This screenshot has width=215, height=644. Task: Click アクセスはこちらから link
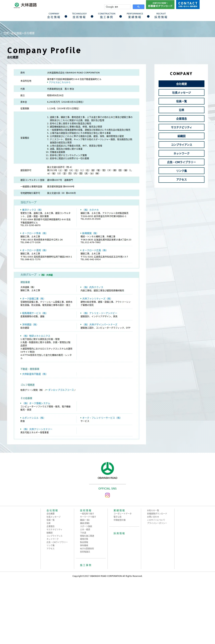(59, 82)
